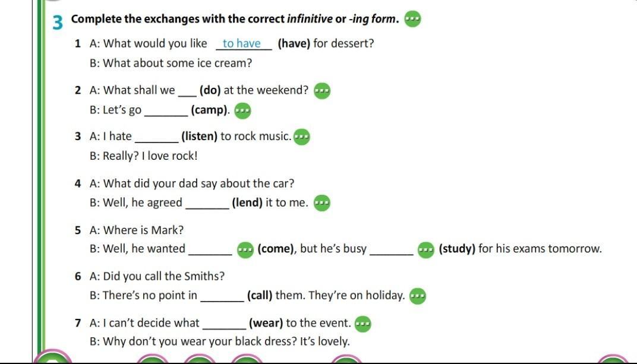
Task: Select the blank after 'Let's go'
Action: (x=166, y=111)
